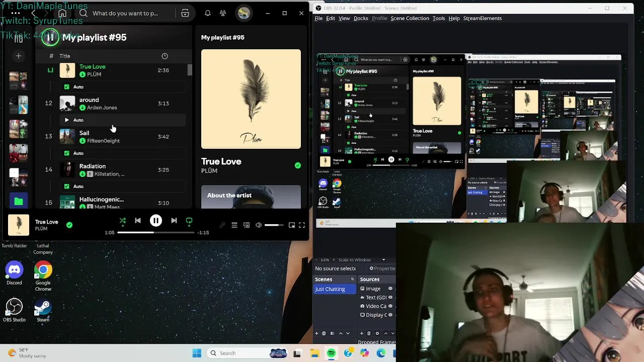Click Auto play button under around

tap(66, 120)
